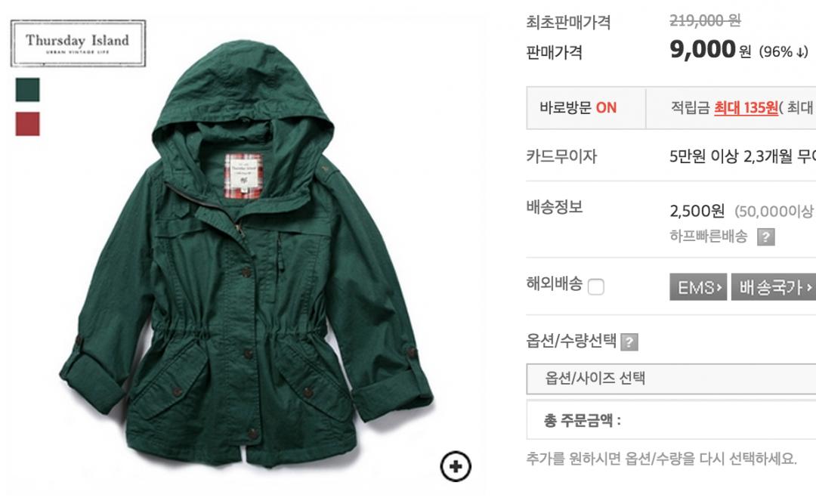The width and height of the screenshot is (816, 504).
Task: Click the 9,000원 sale price
Action: click(x=710, y=50)
